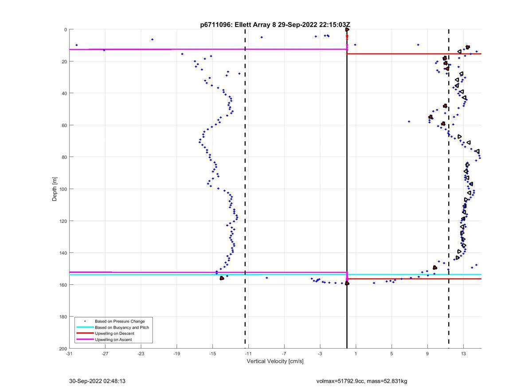Click the depth tick label 180

click(63, 317)
